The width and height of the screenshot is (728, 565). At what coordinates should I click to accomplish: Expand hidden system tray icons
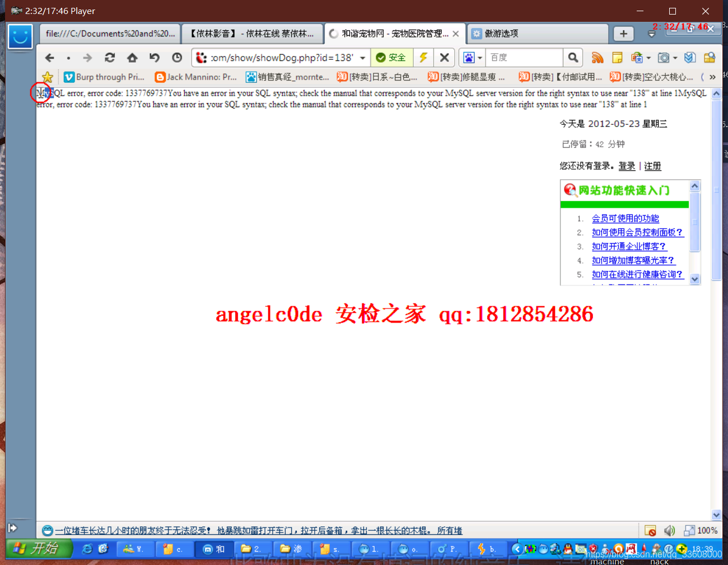coord(517,549)
